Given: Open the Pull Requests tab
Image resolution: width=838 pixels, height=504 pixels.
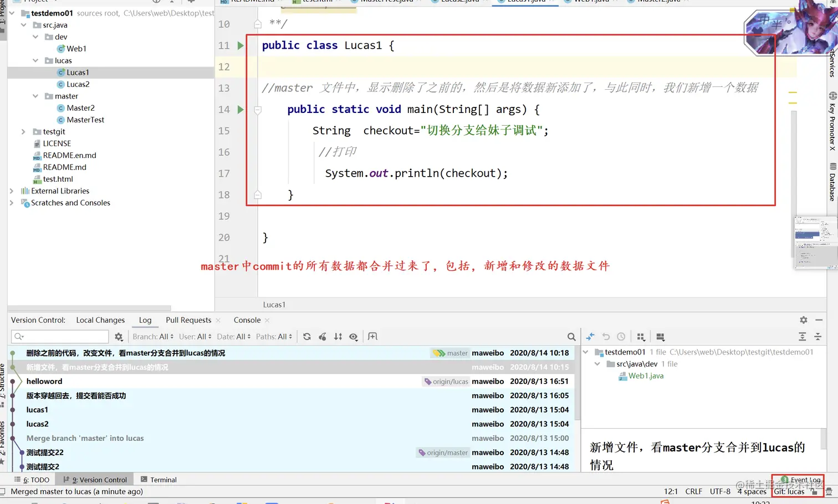Looking at the screenshot, I should 188,320.
